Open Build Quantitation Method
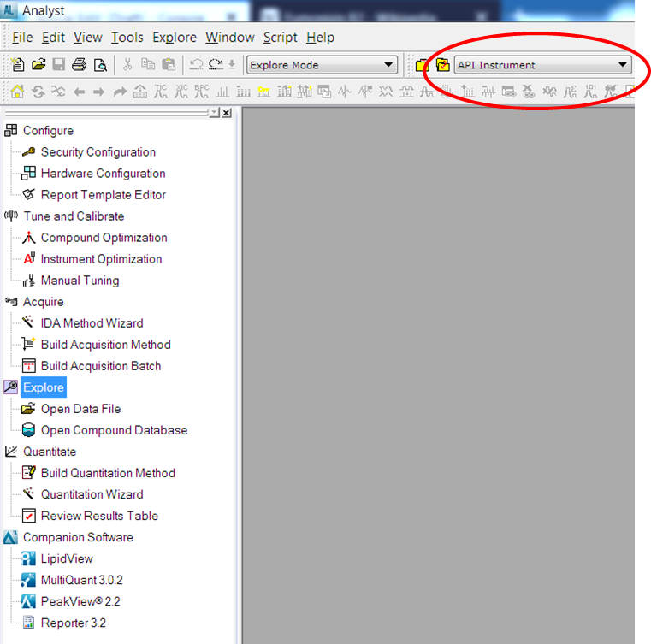This screenshot has height=644, width=651. [x=108, y=473]
